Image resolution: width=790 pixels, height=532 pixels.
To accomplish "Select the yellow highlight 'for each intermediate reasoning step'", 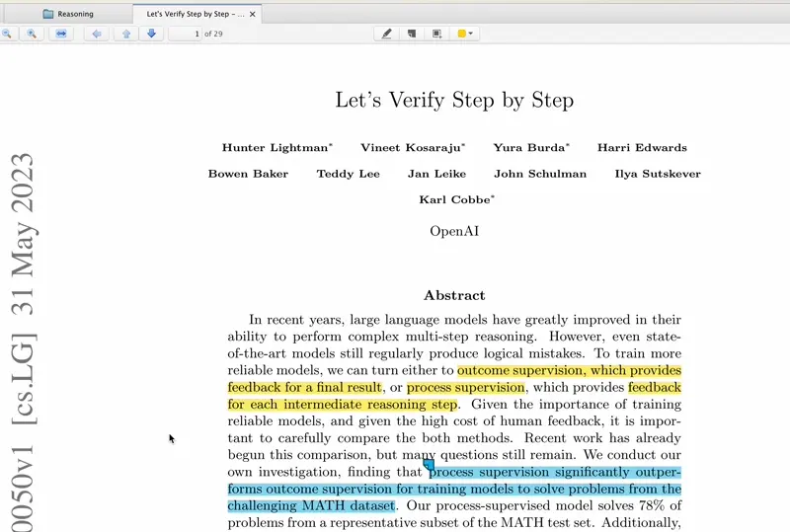I will coord(343,405).
